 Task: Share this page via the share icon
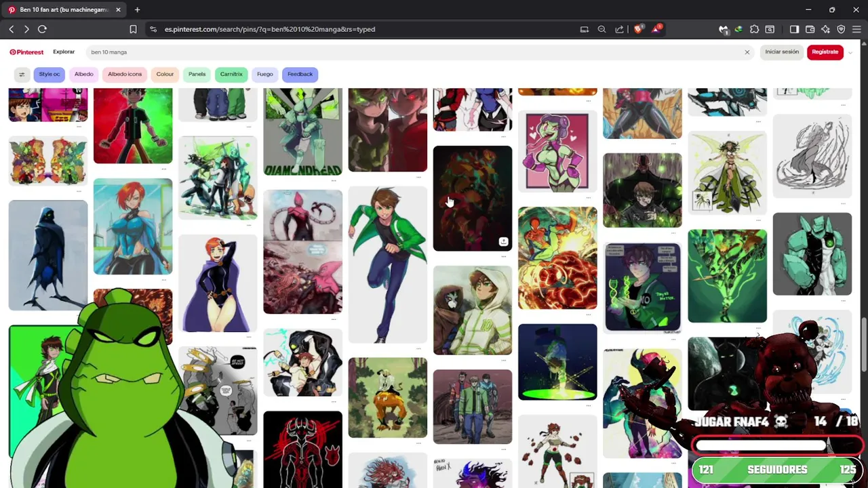pyautogui.click(x=619, y=29)
